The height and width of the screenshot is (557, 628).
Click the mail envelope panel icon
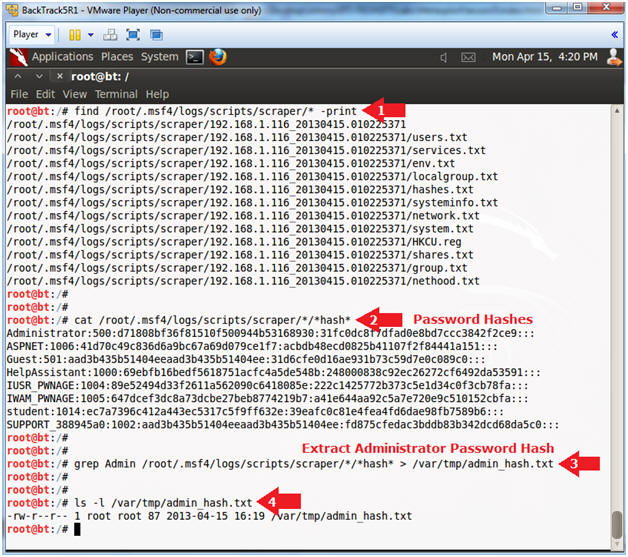[x=468, y=58]
